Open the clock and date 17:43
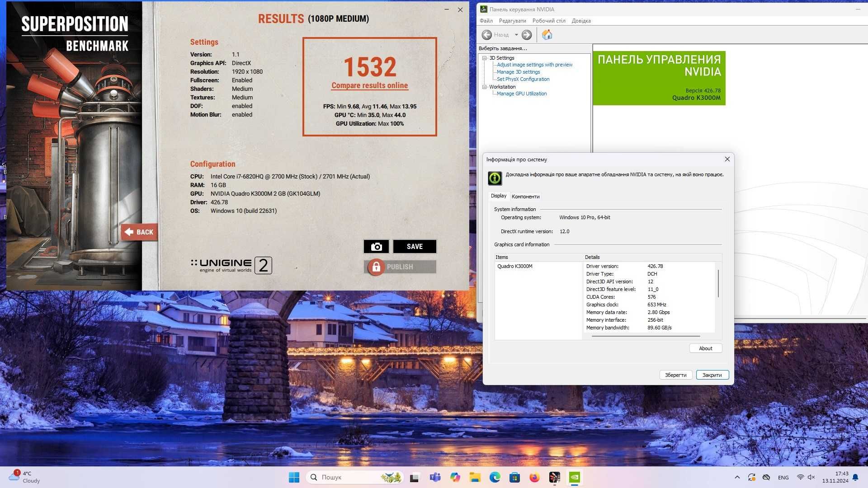The height and width of the screenshot is (488, 868). [835, 477]
